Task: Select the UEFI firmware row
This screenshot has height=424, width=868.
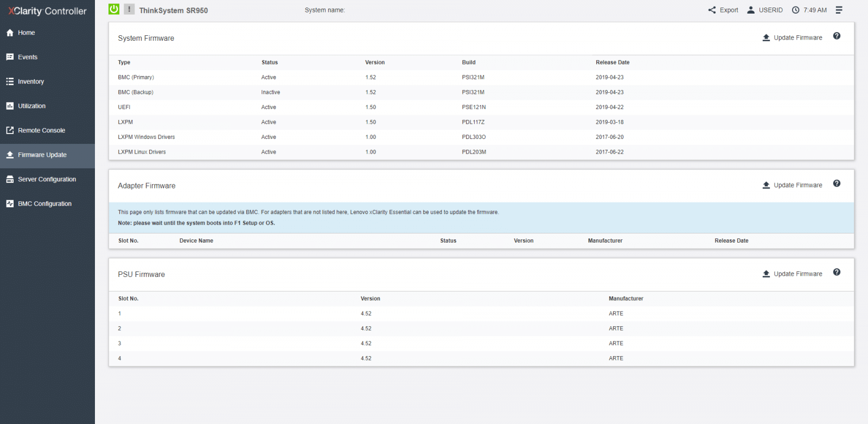Action: [x=481, y=107]
